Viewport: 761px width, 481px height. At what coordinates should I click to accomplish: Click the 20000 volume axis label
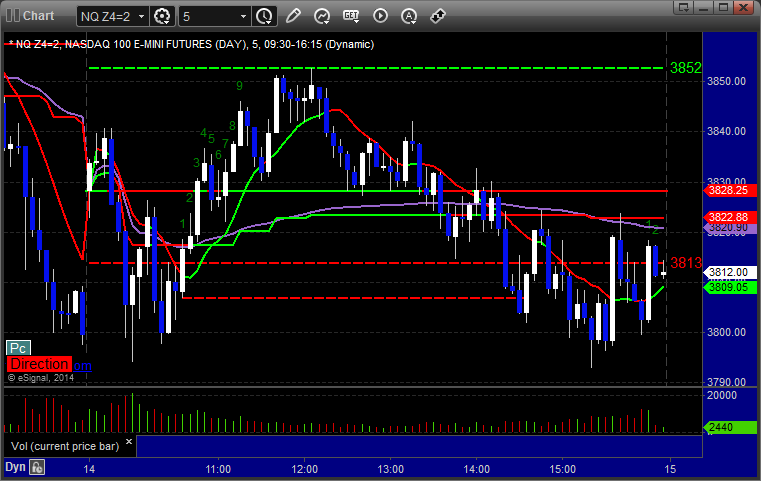[722, 395]
